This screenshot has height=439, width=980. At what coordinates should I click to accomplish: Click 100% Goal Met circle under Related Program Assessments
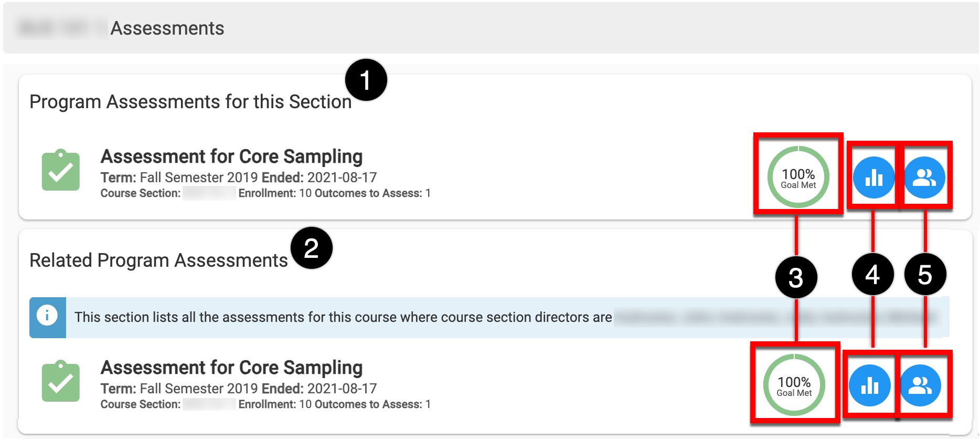(794, 385)
